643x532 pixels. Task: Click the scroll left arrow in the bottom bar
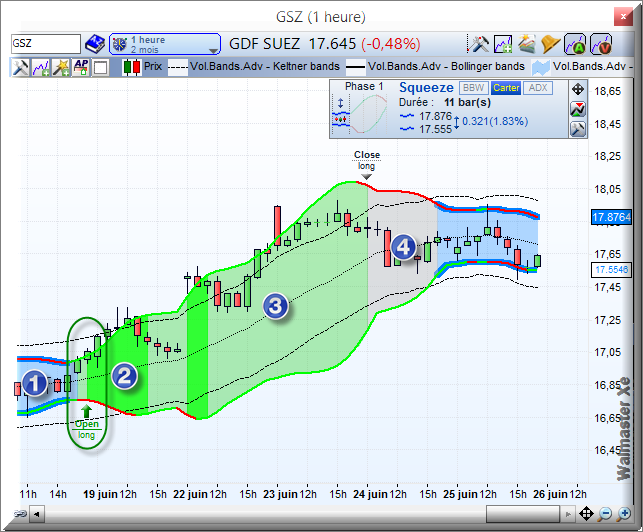click(37, 514)
